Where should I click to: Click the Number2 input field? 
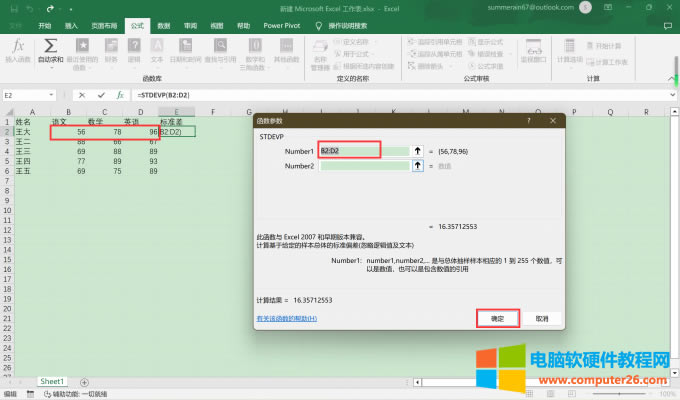click(365, 166)
